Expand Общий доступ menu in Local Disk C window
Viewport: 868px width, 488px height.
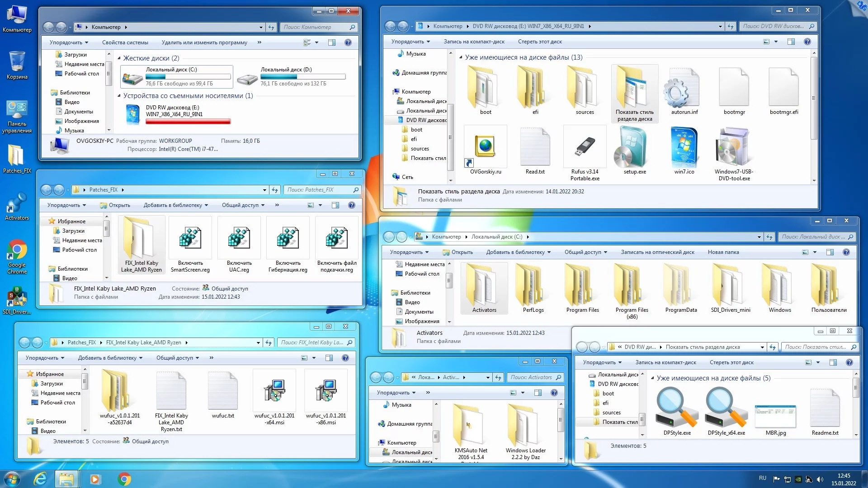[585, 252]
